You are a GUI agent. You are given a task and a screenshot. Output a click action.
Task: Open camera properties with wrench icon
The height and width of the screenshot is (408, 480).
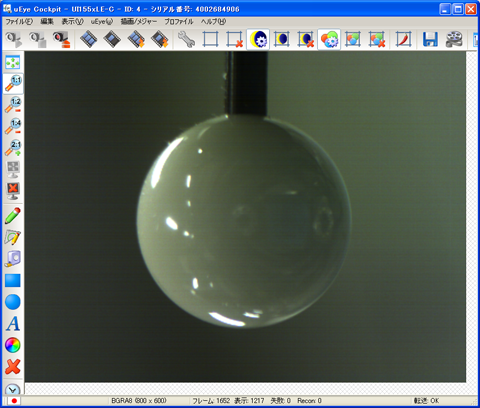[186, 39]
